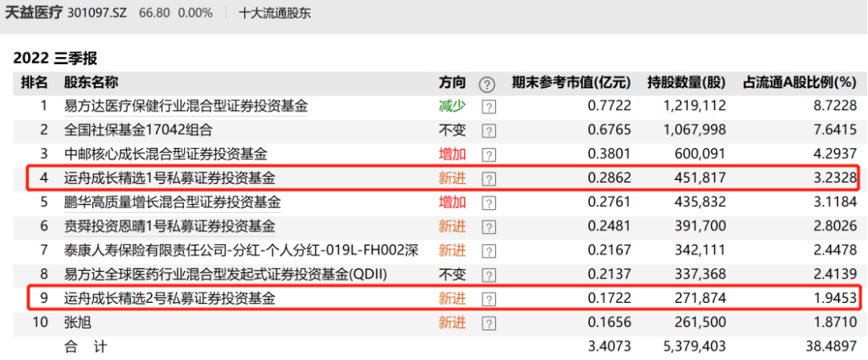
Task: Click 增加 in the 鹏华高质量增长 row
Action: (x=452, y=202)
